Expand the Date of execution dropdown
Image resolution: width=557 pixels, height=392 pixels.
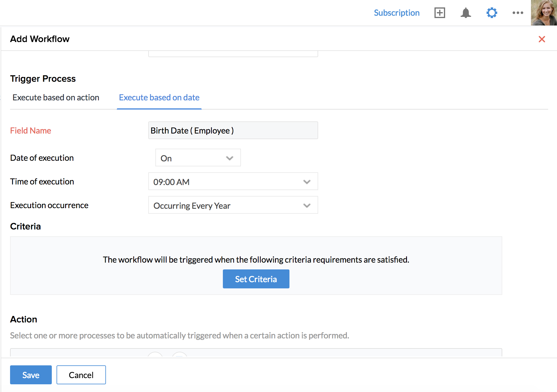tap(198, 158)
